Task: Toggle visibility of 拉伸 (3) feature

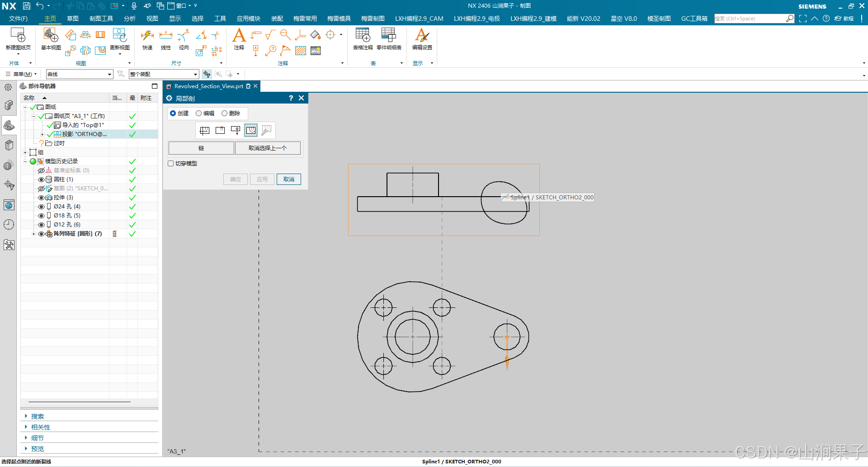Action: [41, 198]
